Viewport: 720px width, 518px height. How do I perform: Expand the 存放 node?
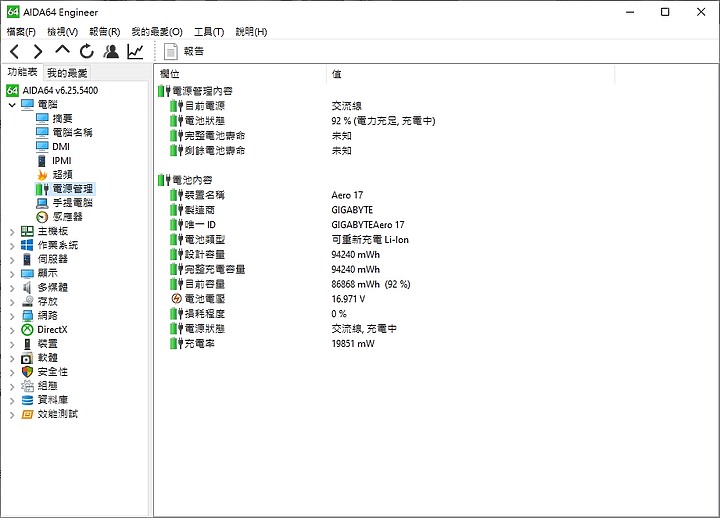[x=12, y=302]
